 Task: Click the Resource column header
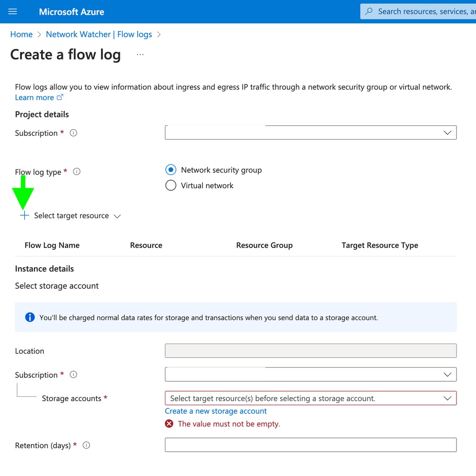(x=146, y=245)
